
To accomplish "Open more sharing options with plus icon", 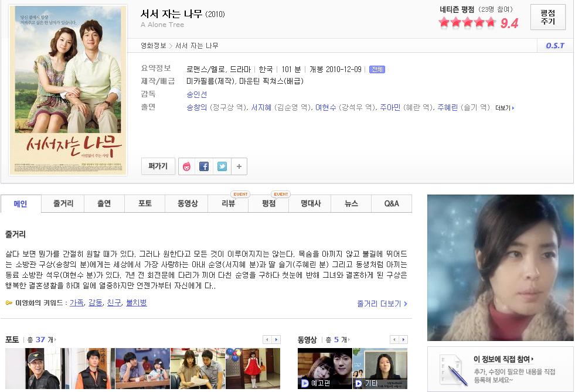I will pos(239,166).
